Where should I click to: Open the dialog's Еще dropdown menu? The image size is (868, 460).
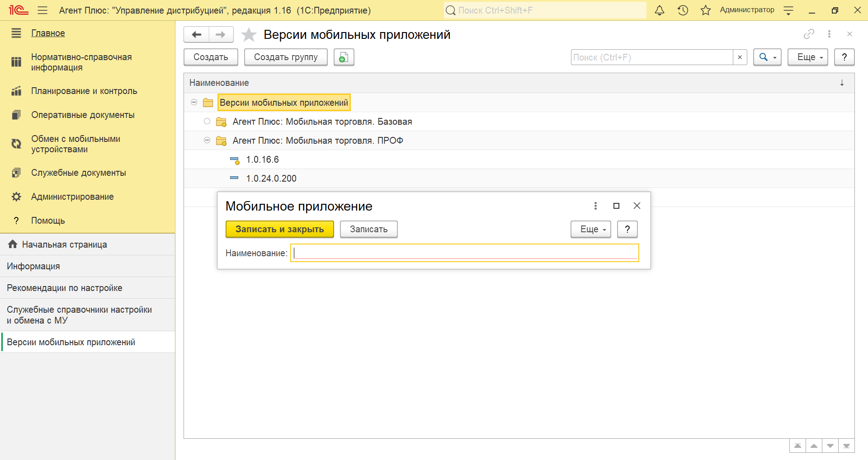(x=590, y=229)
